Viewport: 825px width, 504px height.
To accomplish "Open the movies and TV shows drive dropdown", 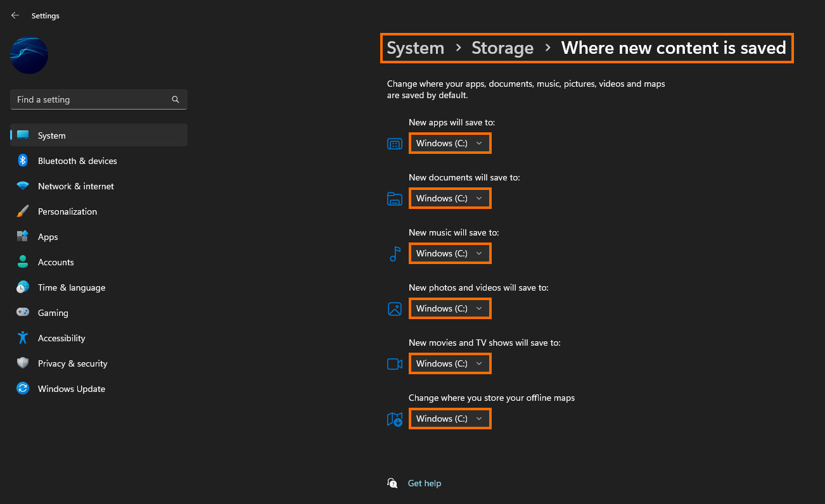I will [x=450, y=363].
